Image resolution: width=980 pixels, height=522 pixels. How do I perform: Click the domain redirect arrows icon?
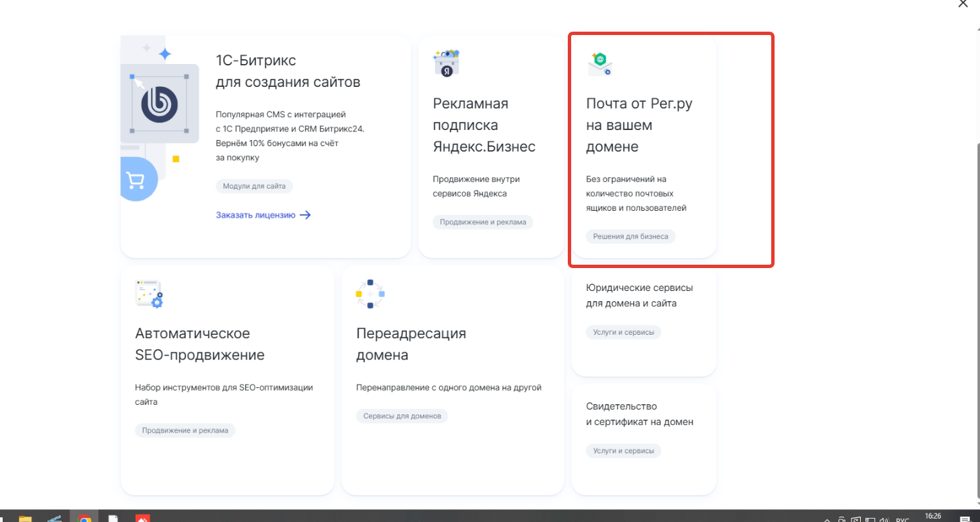(x=370, y=294)
